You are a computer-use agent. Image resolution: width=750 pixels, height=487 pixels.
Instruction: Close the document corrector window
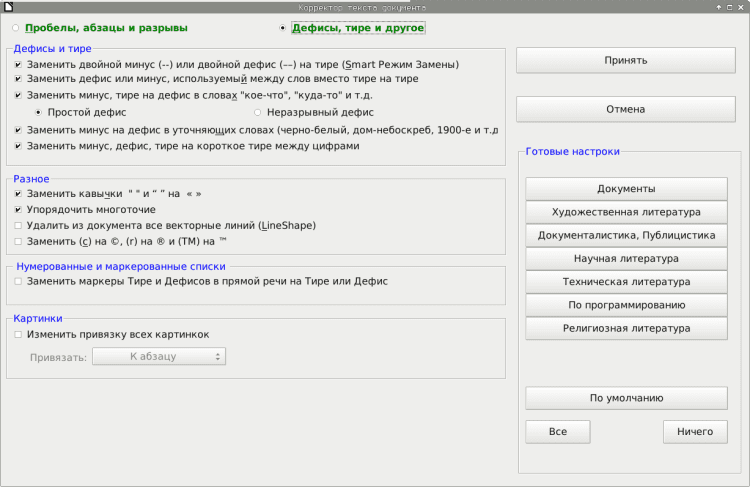click(x=740, y=7)
